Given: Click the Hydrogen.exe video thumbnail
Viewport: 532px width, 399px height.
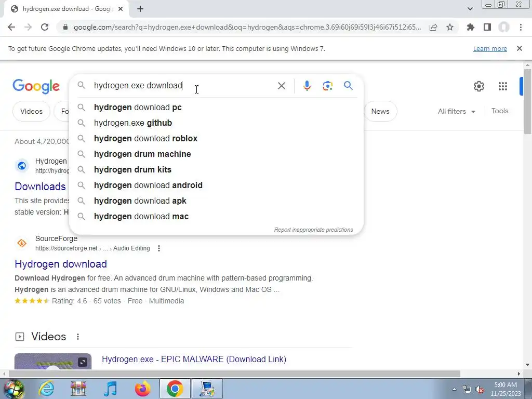Looking at the screenshot, I should tap(53, 362).
